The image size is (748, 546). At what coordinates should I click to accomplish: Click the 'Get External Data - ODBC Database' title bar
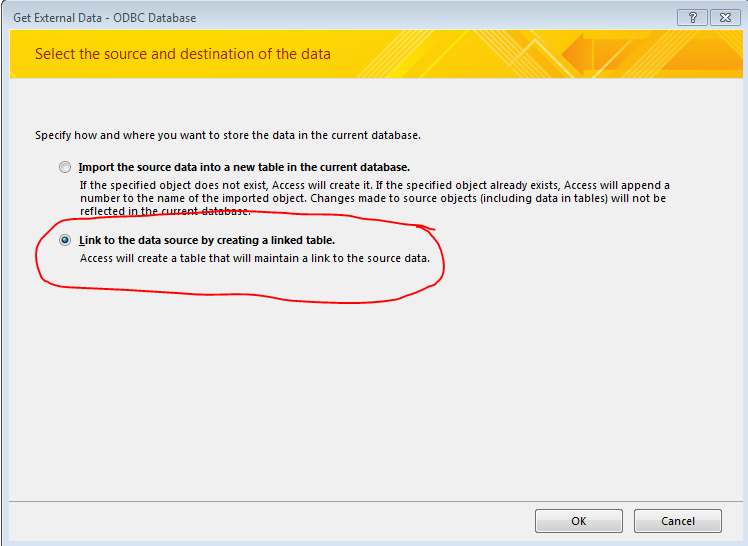pyautogui.click(x=104, y=18)
